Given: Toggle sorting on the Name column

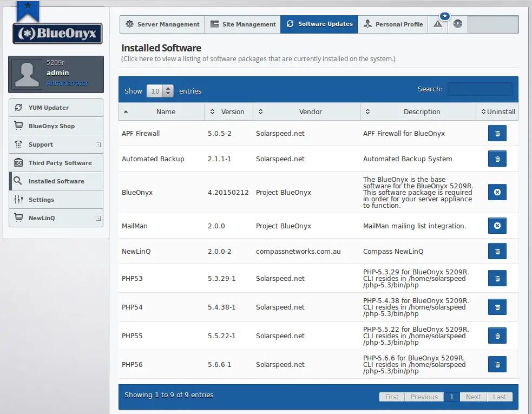Looking at the screenshot, I should [162, 111].
